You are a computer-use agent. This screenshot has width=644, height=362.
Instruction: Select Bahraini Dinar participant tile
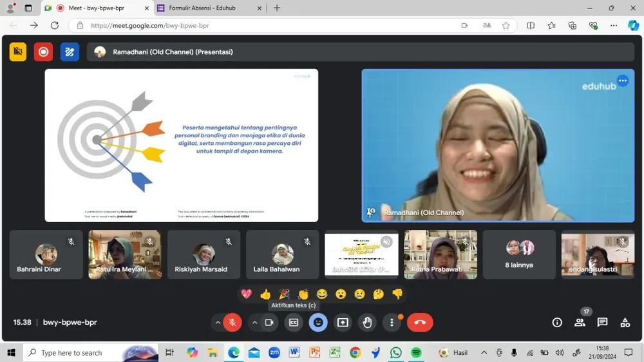pos(46,254)
